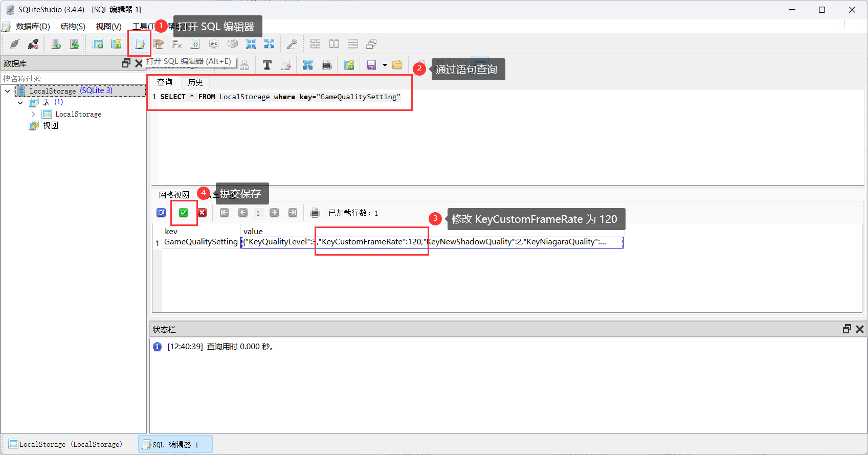Open the configuration wrench icon

point(292,44)
